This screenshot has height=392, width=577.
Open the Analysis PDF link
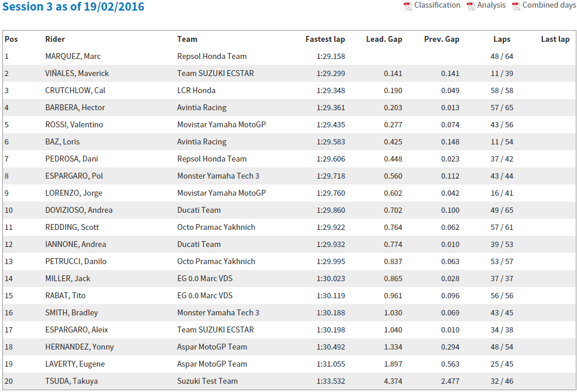tap(492, 5)
